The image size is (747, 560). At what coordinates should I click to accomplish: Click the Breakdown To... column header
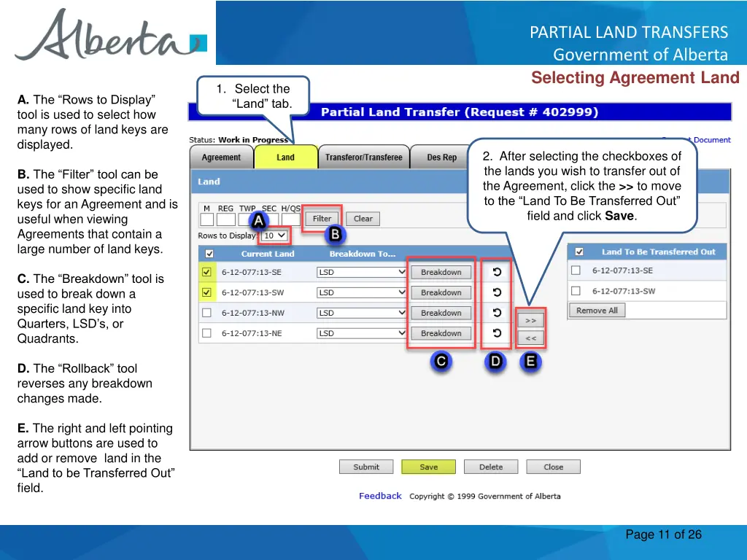tap(363, 254)
